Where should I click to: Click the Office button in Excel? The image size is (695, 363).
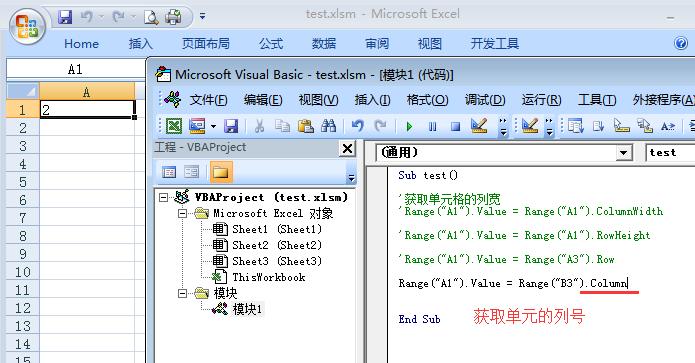click(27, 26)
